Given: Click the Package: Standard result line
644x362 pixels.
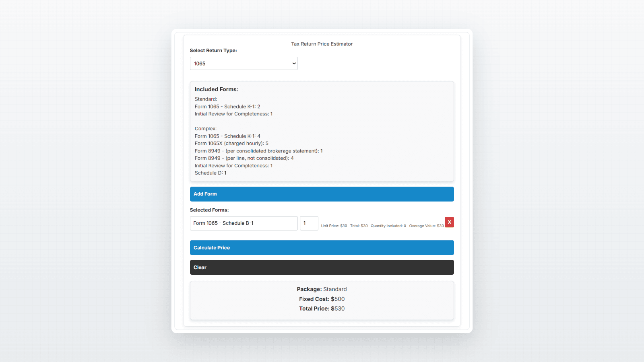Looking at the screenshot, I should pyautogui.click(x=322, y=289).
